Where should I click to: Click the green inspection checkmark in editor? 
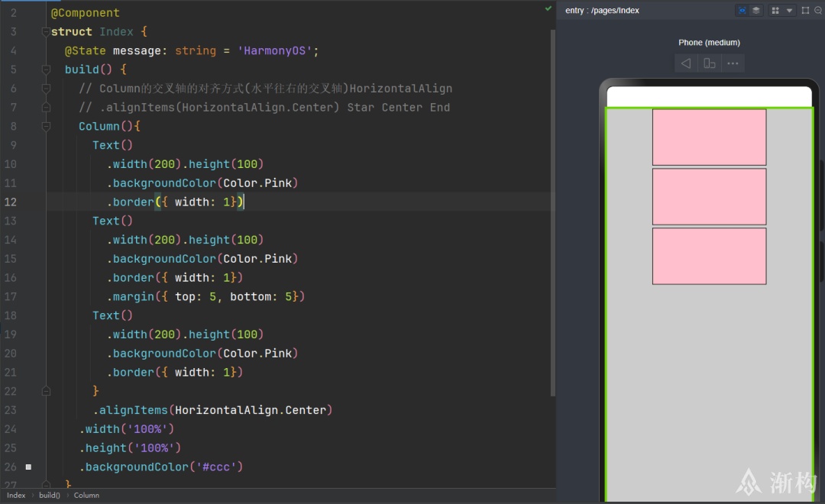click(x=548, y=8)
